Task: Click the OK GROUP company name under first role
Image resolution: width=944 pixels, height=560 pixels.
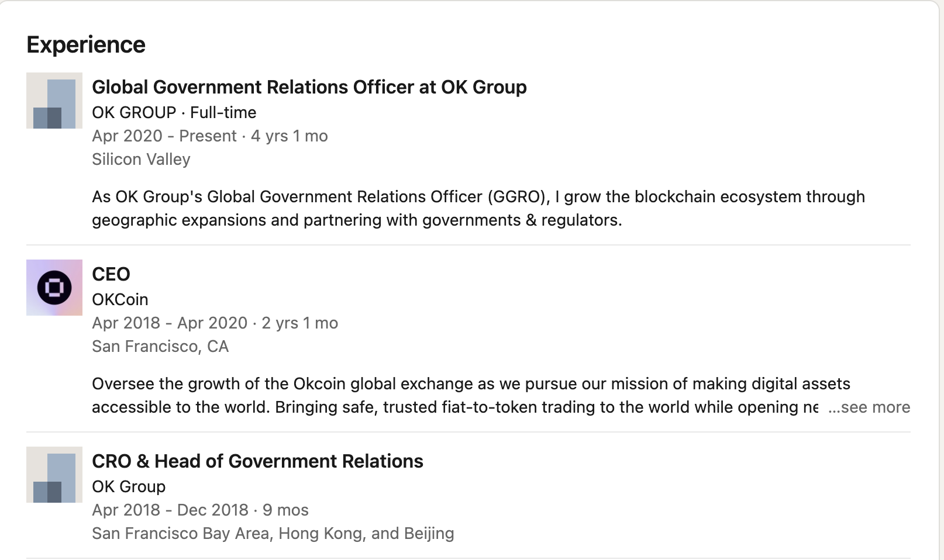Action: [134, 112]
